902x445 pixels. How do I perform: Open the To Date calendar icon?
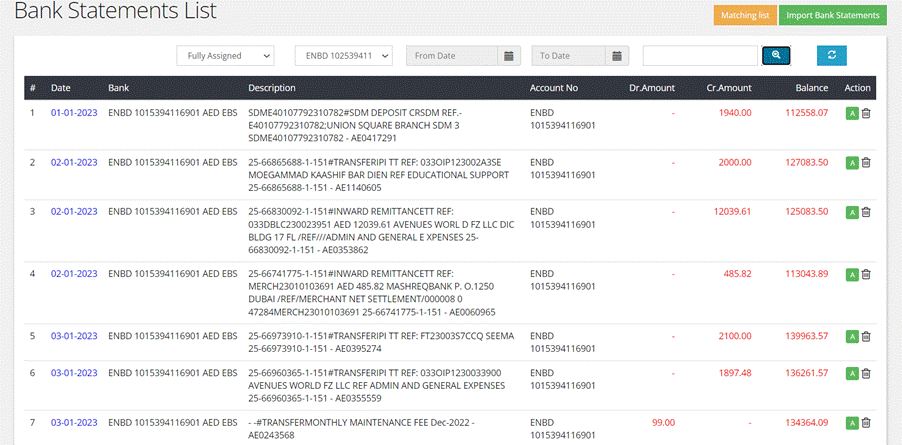(x=618, y=56)
